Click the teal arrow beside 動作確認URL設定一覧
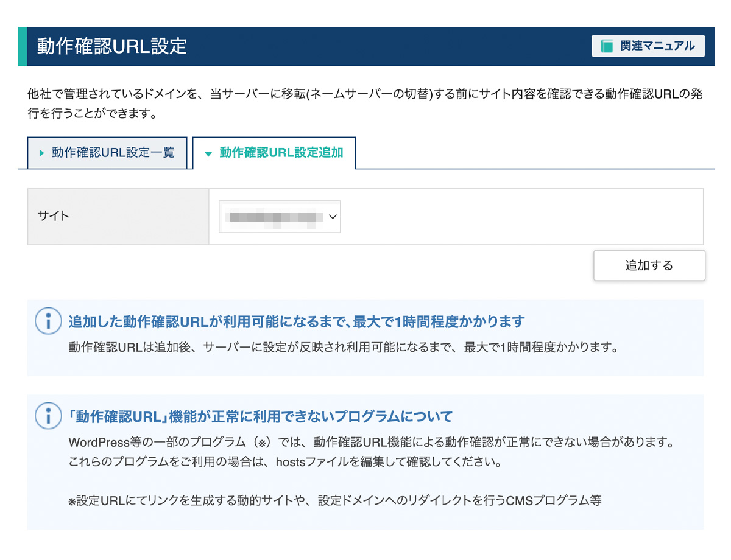This screenshot has width=731, height=560. click(x=40, y=153)
